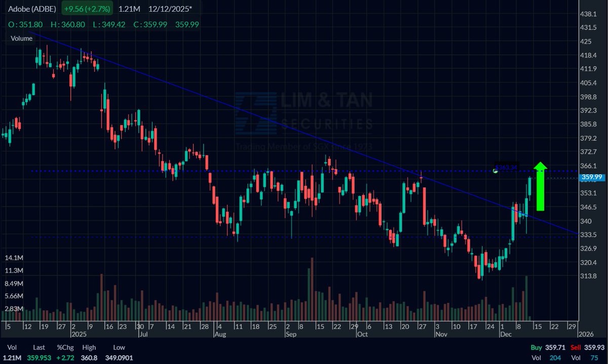Viewport: 608px width, 364px height.
Task: Click the 1.21M volume figure in header
Action: click(130, 9)
